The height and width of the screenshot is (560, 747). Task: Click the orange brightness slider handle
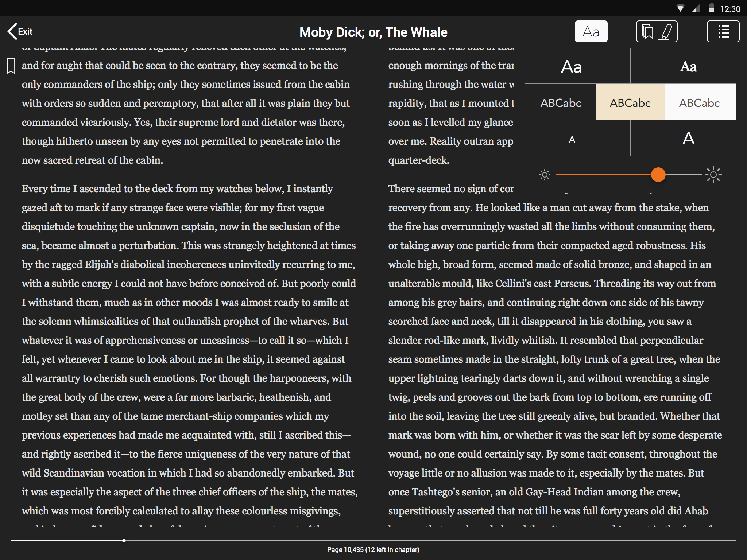[658, 175]
